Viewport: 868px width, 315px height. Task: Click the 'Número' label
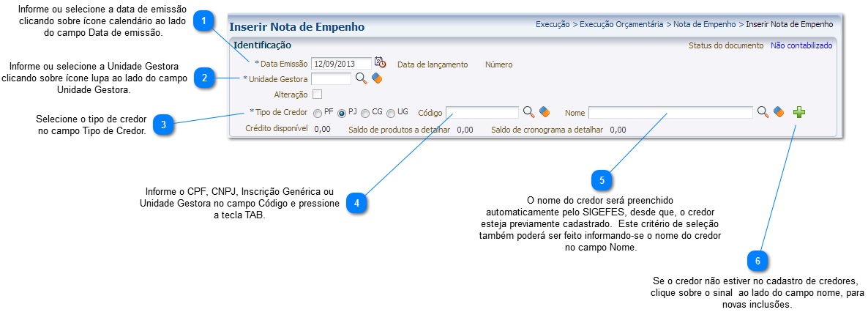click(498, 64)
